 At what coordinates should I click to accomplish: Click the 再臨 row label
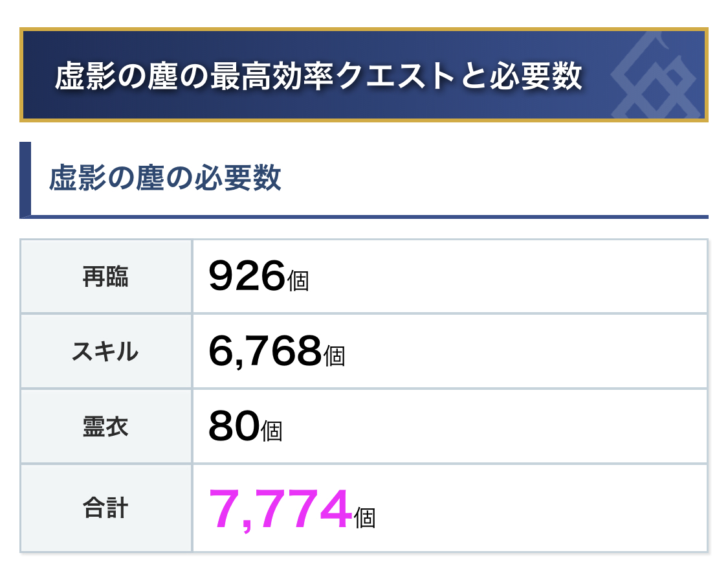coord(105,277)
